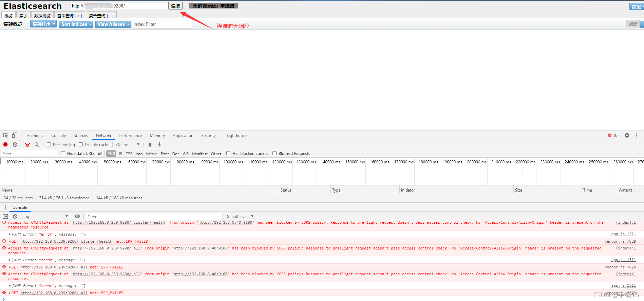
Task: Sort requests by the Initiator column header
Action: tap(456, 190)
